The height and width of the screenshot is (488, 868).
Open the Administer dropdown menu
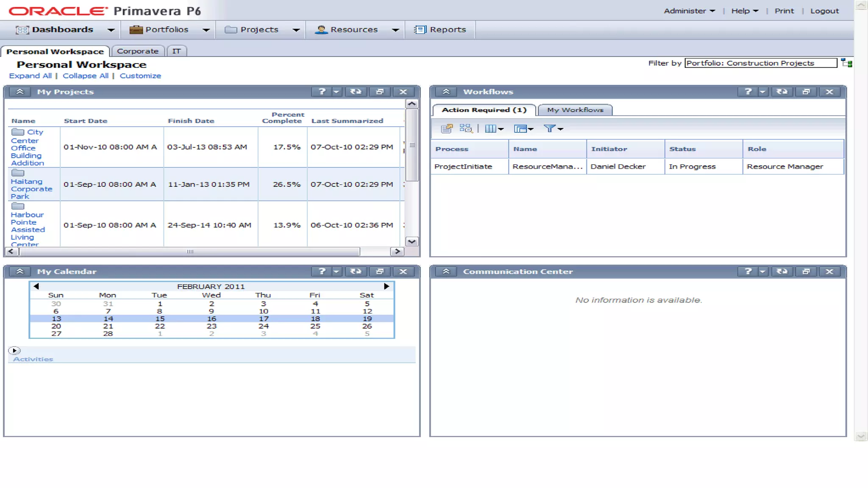689,11
